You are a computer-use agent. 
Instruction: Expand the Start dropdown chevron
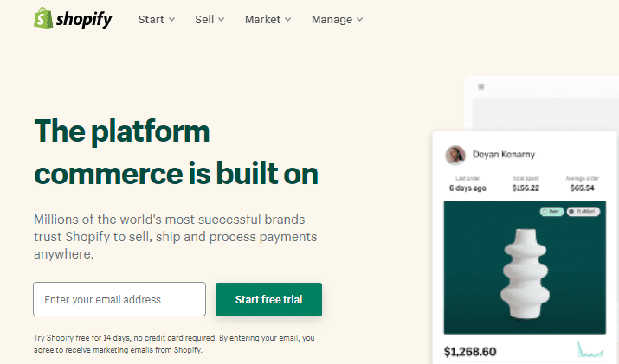(x=171, y=19)
